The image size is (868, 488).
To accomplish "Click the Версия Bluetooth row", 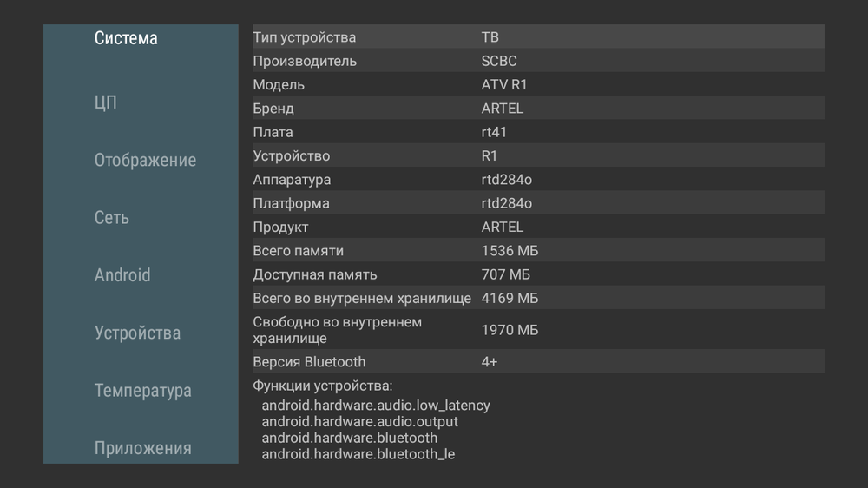I will click(538, 361).
